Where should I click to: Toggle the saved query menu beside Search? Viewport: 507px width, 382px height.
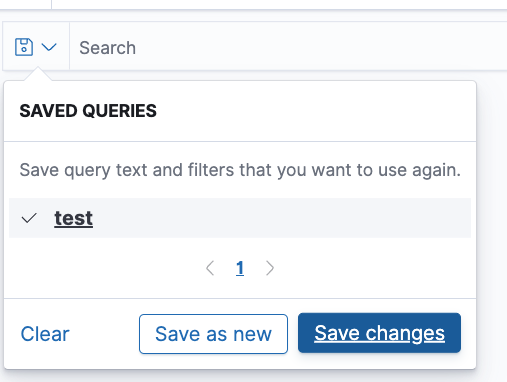point(36,47)
